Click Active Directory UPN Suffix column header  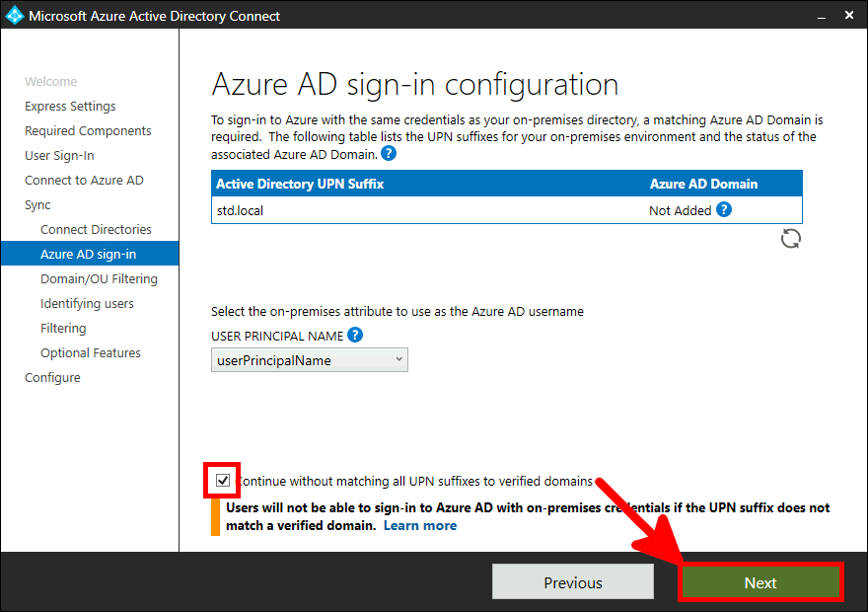[x=300, y=184]
